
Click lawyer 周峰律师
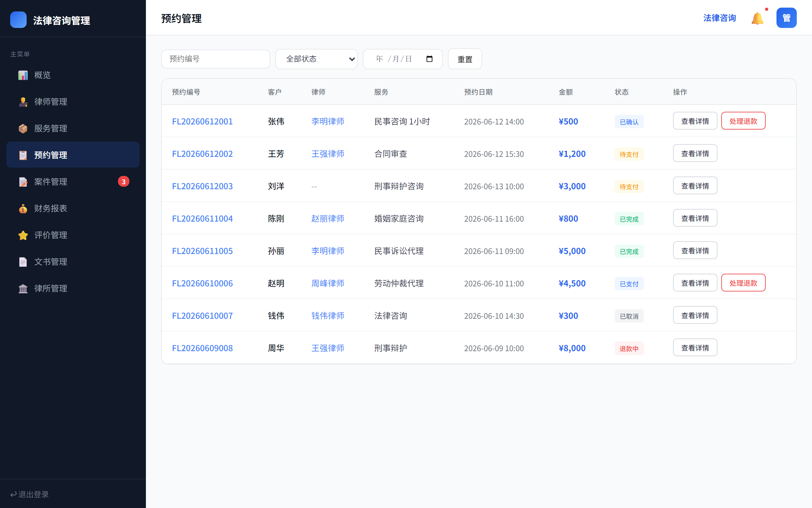click(x=327, y=283)
